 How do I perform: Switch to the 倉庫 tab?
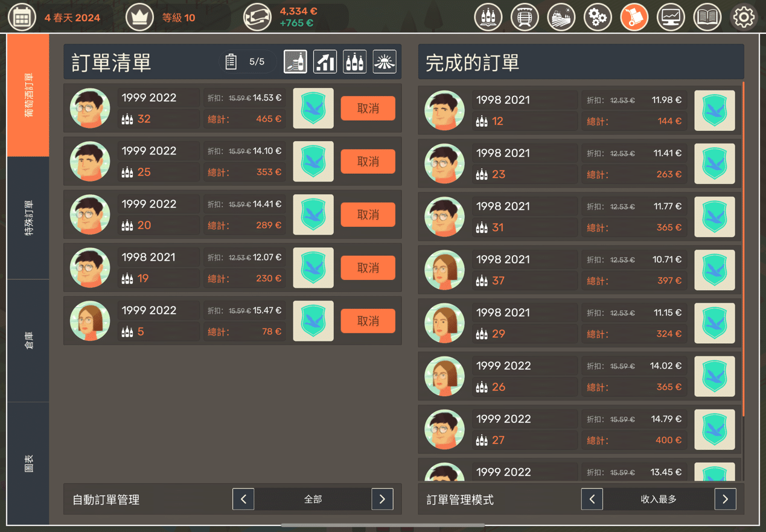point(28,341)
